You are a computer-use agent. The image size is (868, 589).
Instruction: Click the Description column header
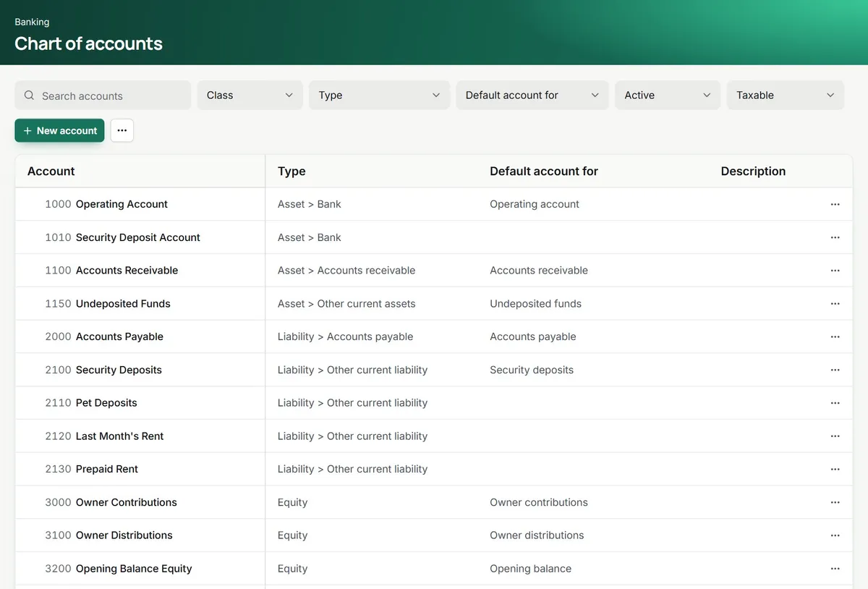(753, 171)
